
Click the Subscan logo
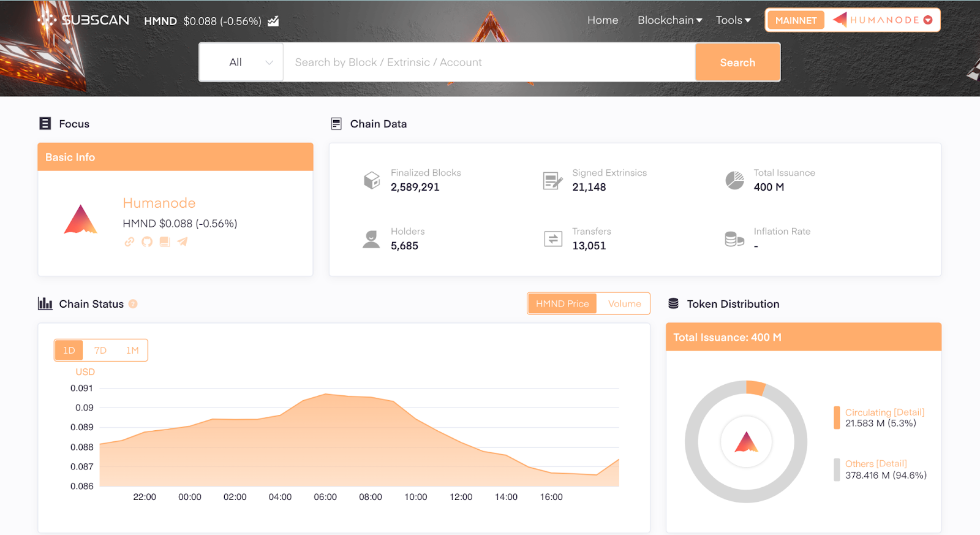pos(83,20)
